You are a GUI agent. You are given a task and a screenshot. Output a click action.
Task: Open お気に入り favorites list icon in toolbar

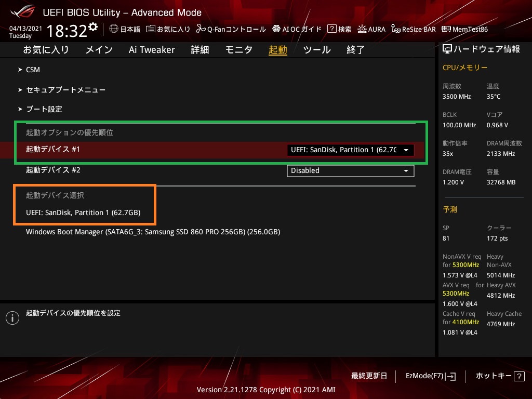click(x=150, y=29)
